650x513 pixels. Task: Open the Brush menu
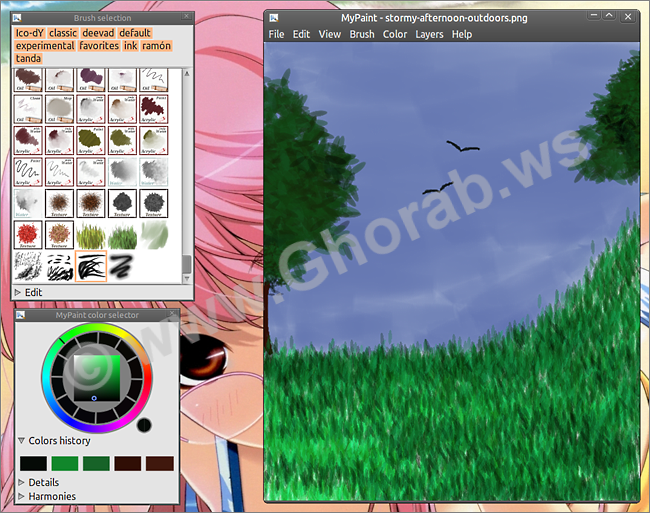pyautogui.click(x=362, y=34)
